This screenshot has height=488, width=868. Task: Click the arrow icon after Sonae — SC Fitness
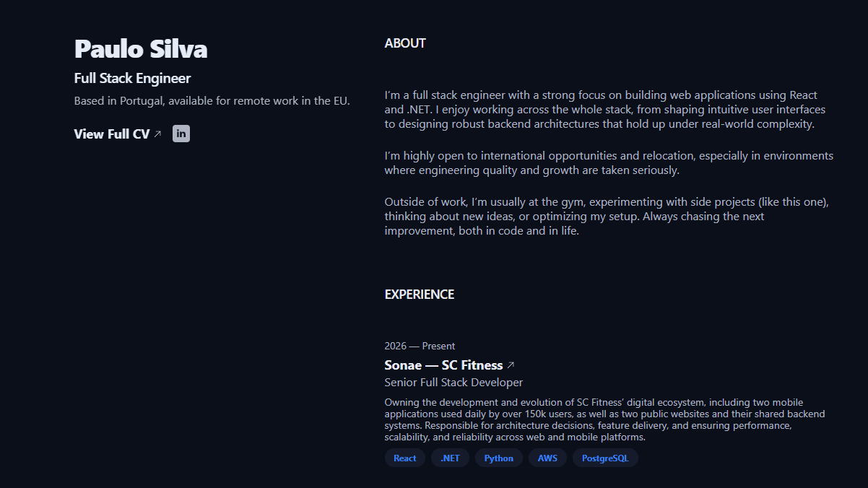[511, 365]
